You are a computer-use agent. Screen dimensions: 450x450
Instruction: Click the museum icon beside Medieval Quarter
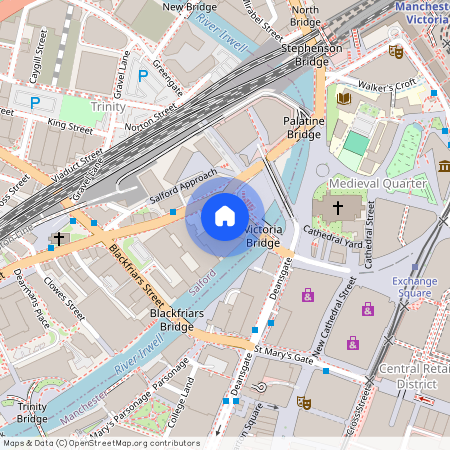click(444, 166)
